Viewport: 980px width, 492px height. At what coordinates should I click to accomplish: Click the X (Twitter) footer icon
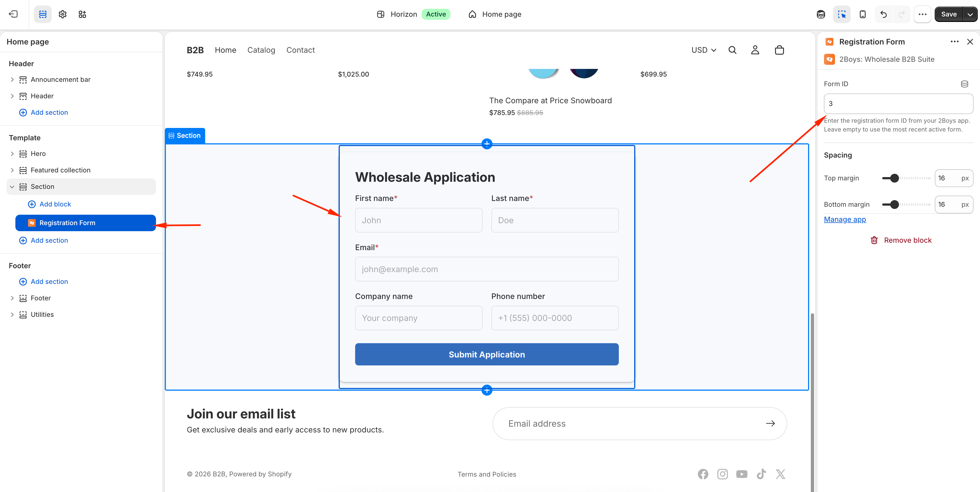click(780, 474)
